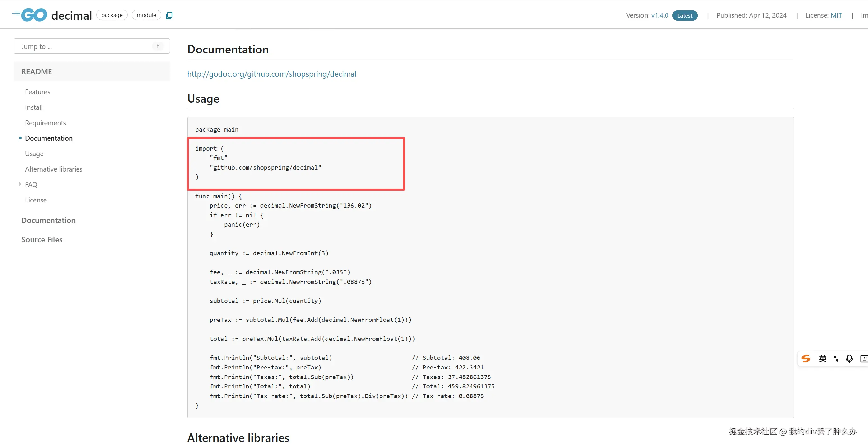868x447 pixels.
Task: Go to Install in the sidebar outline
Action: tap(34, 107)
